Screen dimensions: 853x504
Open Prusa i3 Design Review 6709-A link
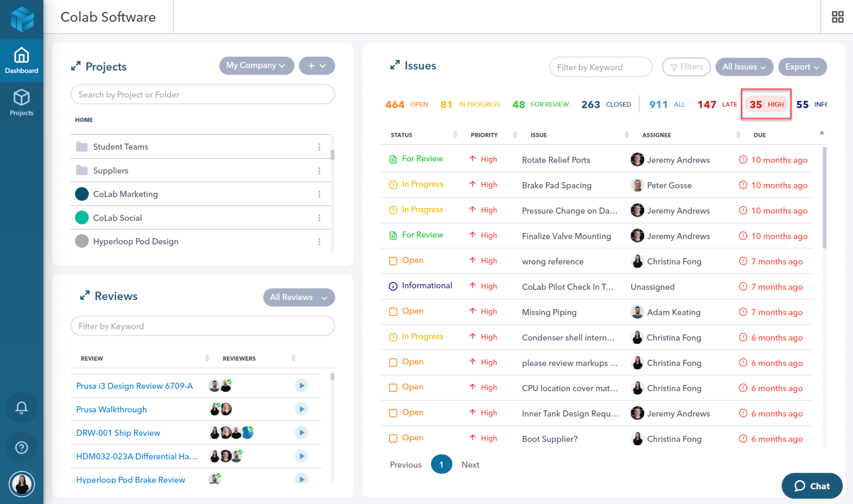coord(134,386)
